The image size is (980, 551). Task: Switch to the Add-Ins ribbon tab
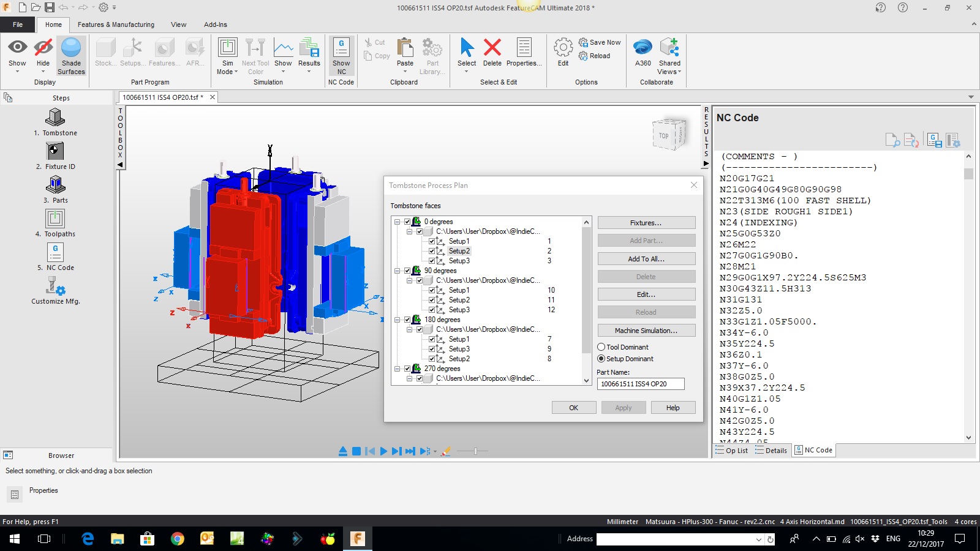(216, 24)
